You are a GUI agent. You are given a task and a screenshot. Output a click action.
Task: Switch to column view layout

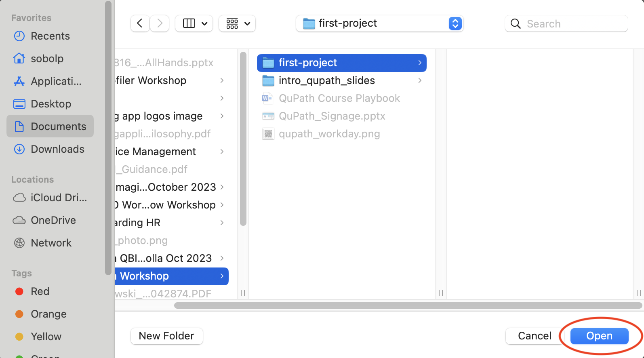click(189, 23)
